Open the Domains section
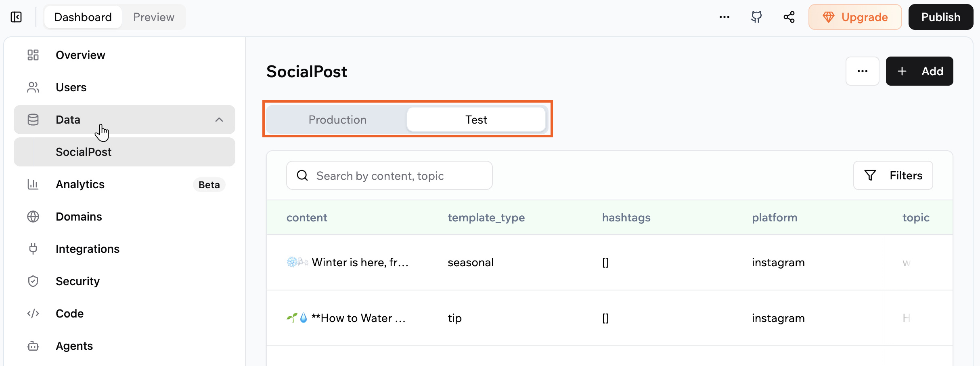Image resolution: width=980 pixels, height=366 pixels. [x=79, y=217]
